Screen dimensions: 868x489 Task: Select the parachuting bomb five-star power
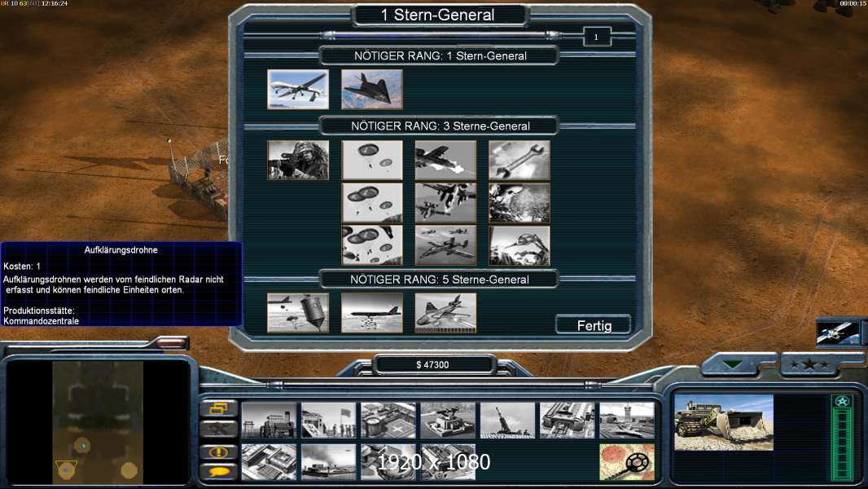click(x=298, y=313)
